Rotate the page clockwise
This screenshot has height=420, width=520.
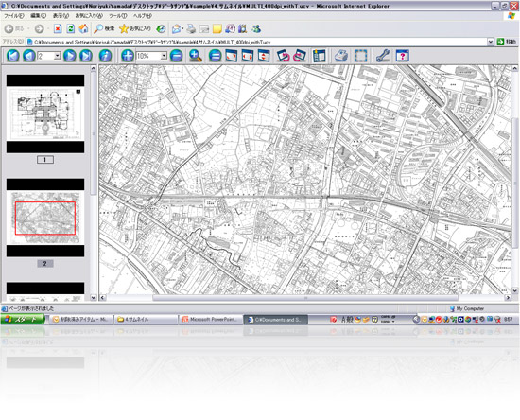click(x=300, y=56)
